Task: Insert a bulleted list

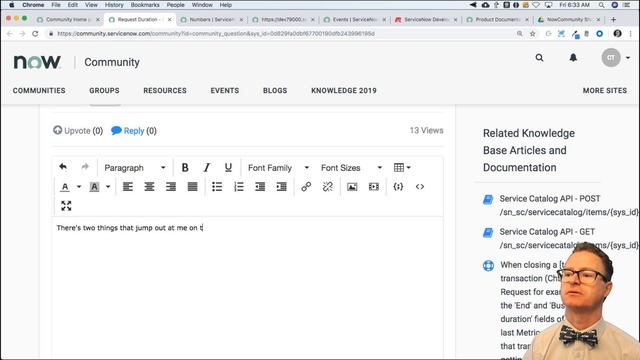Action: (x=217, y=187)
